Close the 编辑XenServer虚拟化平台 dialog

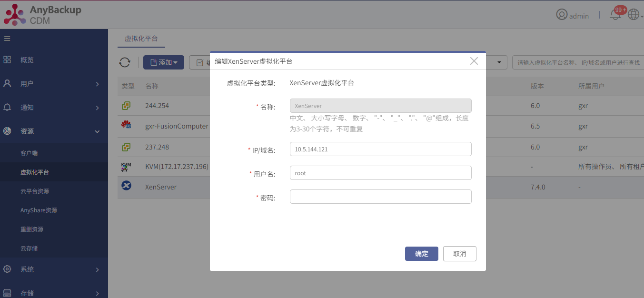[474, 61]
